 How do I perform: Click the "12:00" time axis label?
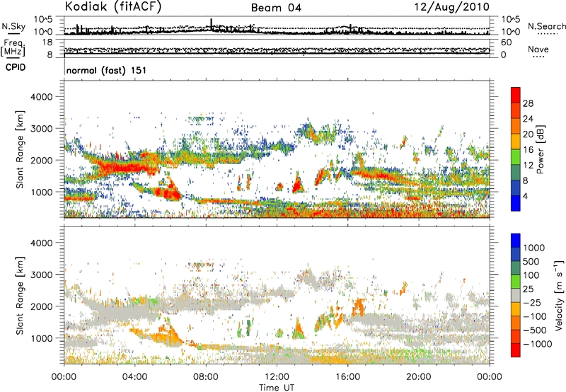click(277, 377)
